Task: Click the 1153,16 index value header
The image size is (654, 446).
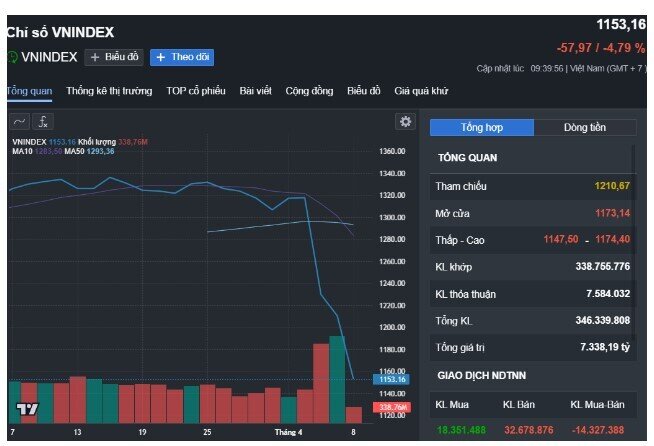Action: pos(621,25)
